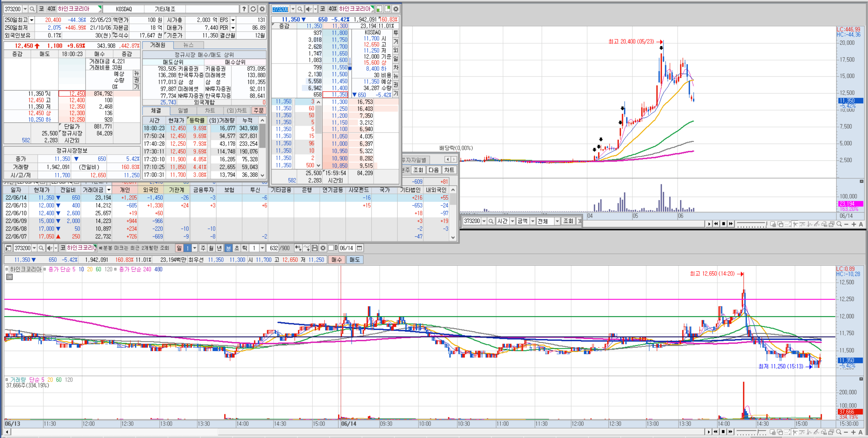This screenshot has width=868, height=438.
Task: Open the EPS dropdown arrow
Action: coord(233,20)
